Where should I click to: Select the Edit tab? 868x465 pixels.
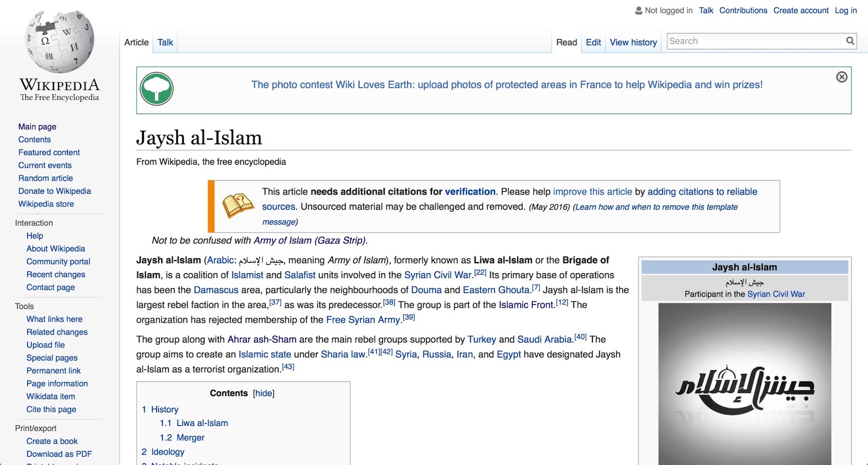(593, 42)
